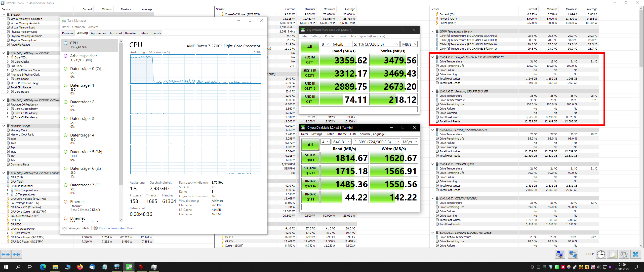Viewport: 644px width, 272px height.
Task: Open Ressourcenmonitor via the link in Task-Manager
Action: (x=116, y=228)
